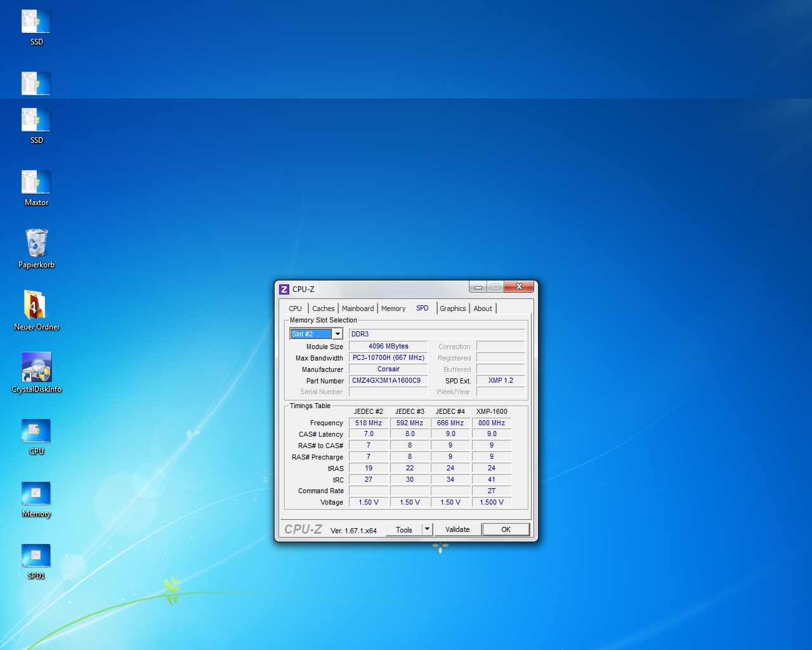812x650 pixels.
Task: Click the Corsair manufacturer field
Action: click(x=388, y=369)
